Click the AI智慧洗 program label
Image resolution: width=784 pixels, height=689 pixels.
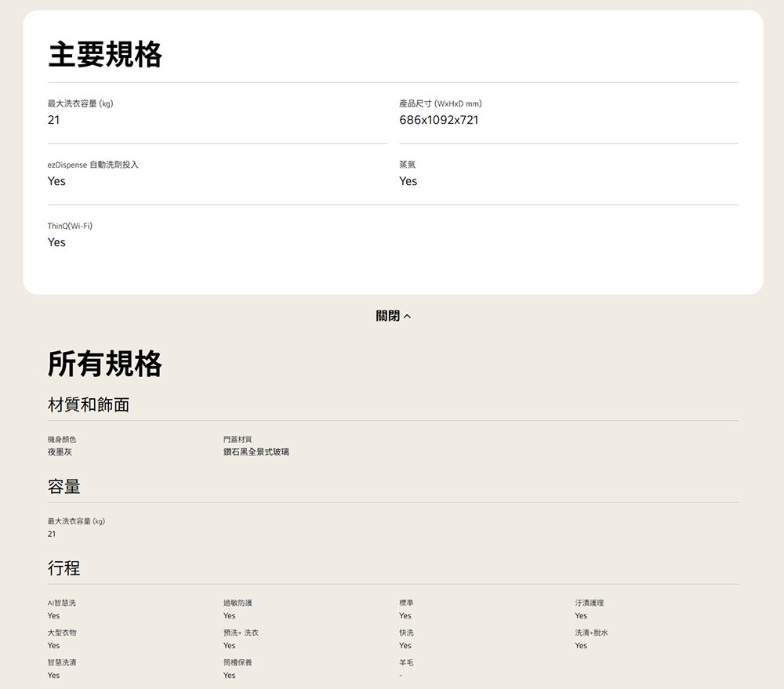coord(62,603)
